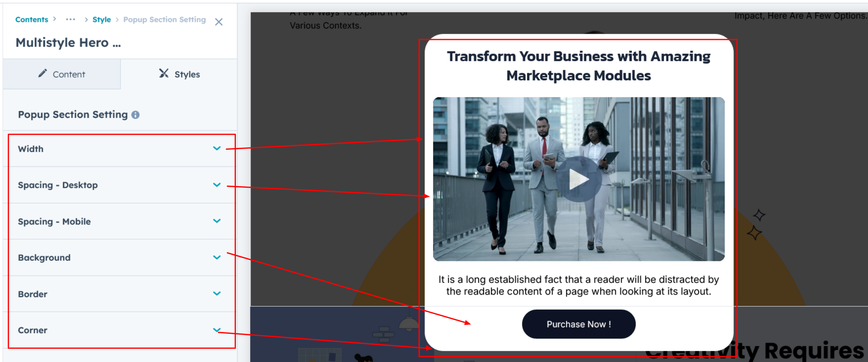Click the Styles tab brush icon

click(164, 74)
